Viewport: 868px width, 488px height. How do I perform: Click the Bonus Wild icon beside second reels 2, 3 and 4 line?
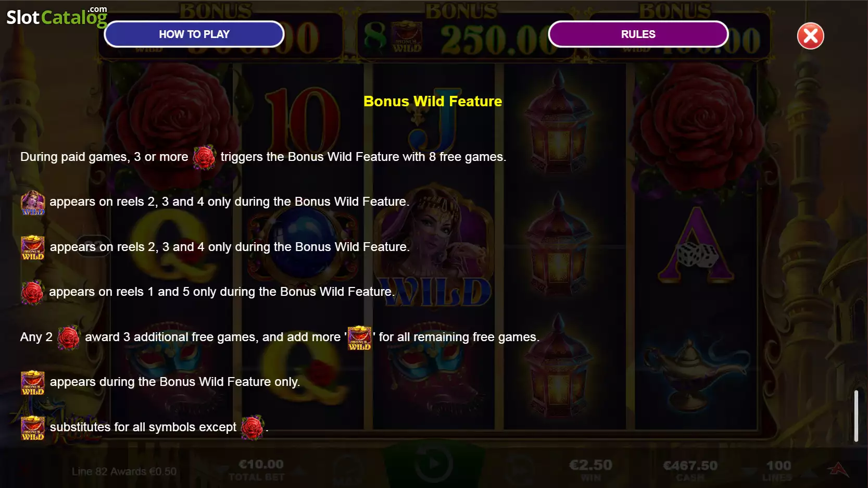[x=32, y=248]
